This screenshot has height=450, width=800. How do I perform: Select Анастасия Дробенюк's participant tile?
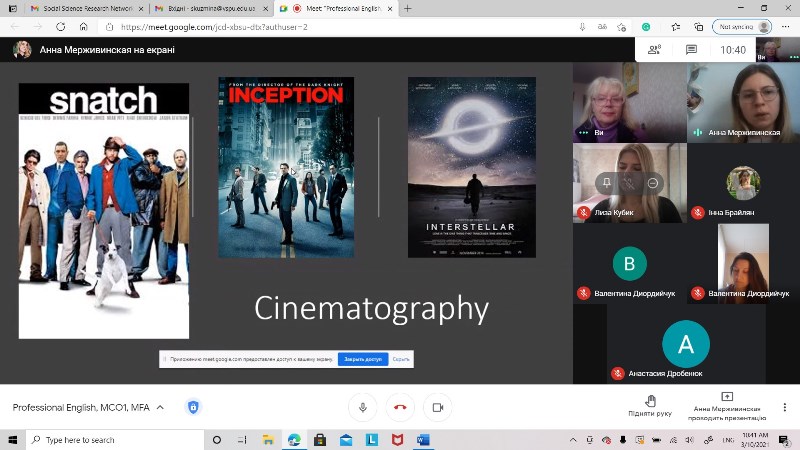coord(686,344)
